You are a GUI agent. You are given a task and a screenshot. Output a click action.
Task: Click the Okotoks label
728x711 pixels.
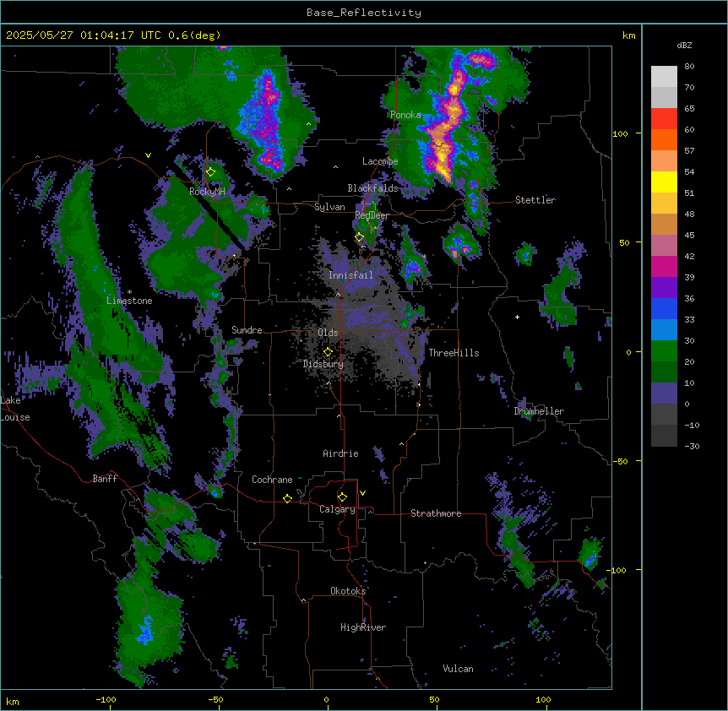click(x=348, y=591)
